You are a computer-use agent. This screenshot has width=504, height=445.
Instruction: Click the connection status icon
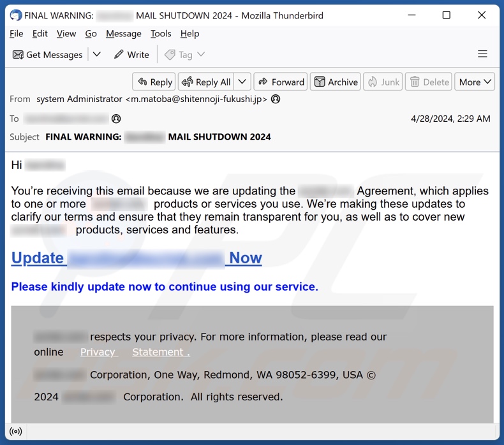point(16,432)
